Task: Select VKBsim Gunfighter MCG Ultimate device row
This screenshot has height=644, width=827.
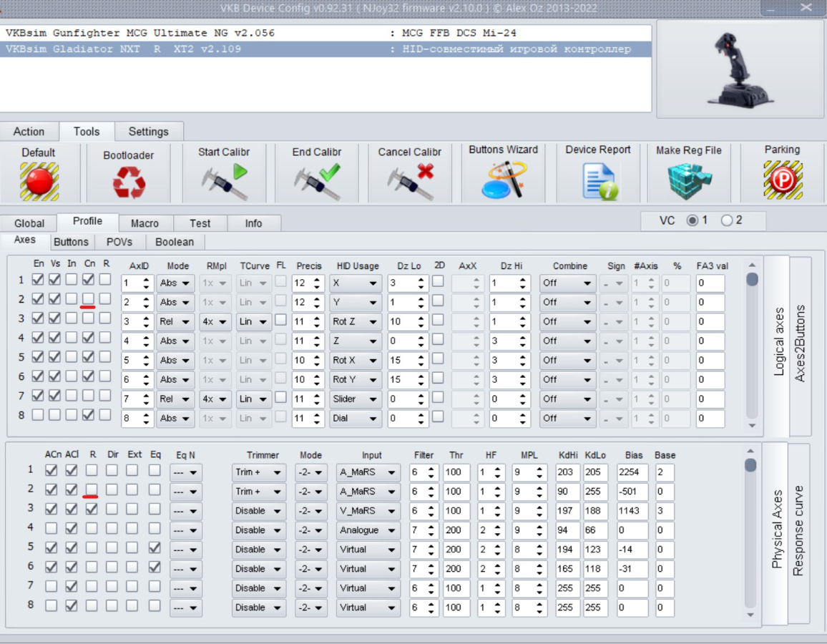Action: tap(326, 33)
